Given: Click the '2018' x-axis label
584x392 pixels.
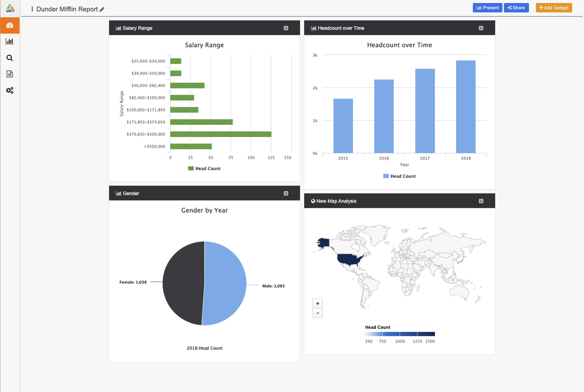Looking at the screenshot, I should pos(465,158).
